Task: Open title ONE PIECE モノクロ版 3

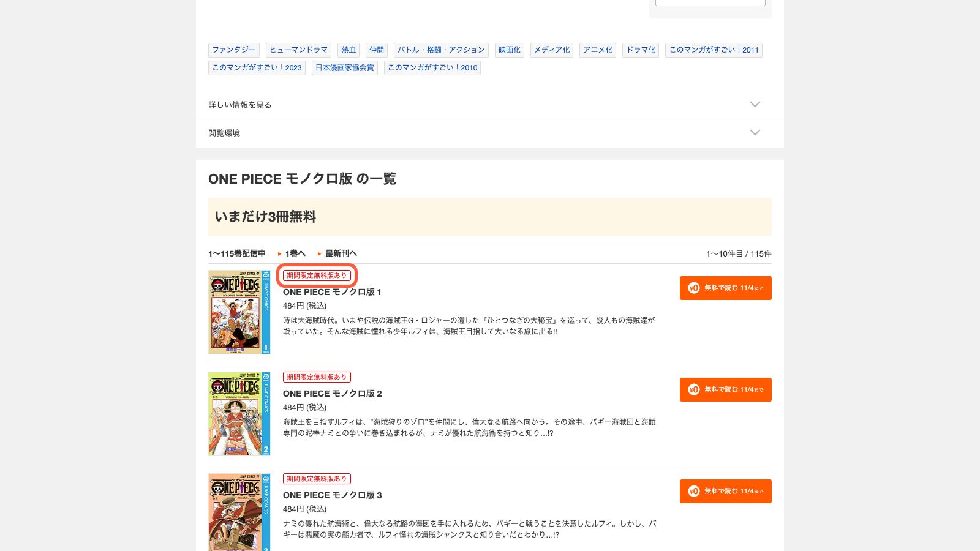Action: (x=332, y=495)
